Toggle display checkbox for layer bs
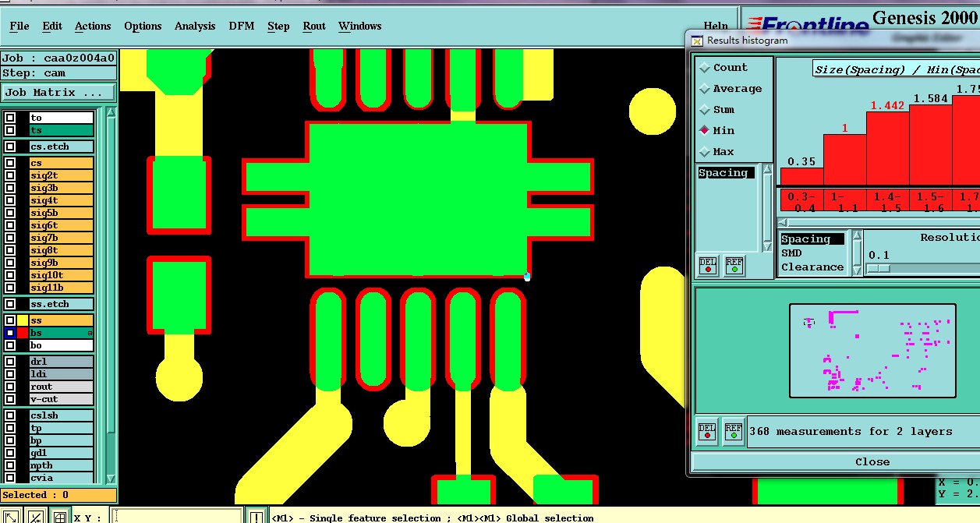Image resolution: width=980 pixels, height=523 pixels. pos(10,334)
